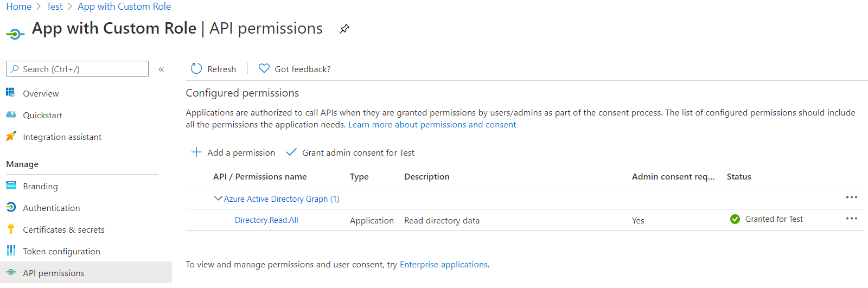Click the Got feedback heart icon
Screen dimensions: 868x288
click(x=264, y=68)
